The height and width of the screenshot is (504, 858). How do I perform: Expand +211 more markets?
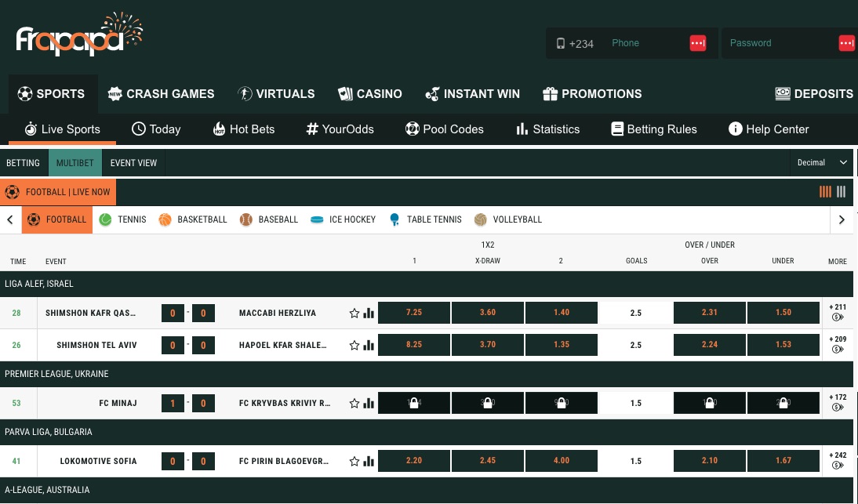pos(838,312)
